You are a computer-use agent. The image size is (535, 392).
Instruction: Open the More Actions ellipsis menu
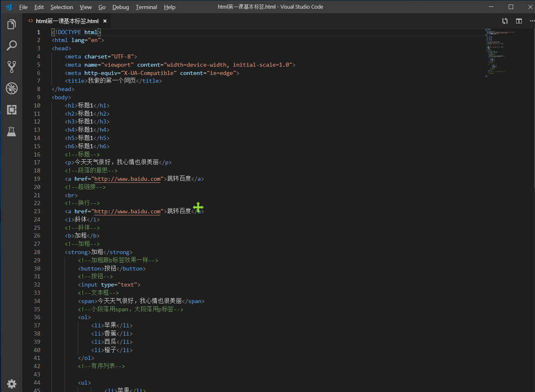532,21
